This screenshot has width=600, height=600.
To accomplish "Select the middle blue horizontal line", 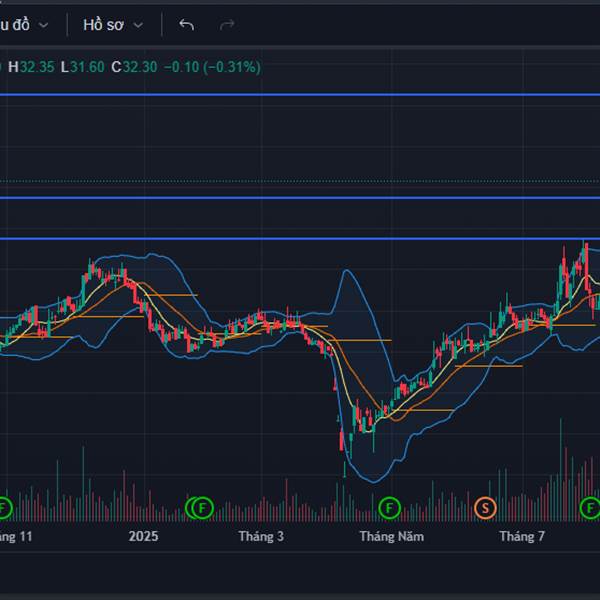I will pyautogui.click(x=300, y=197).
